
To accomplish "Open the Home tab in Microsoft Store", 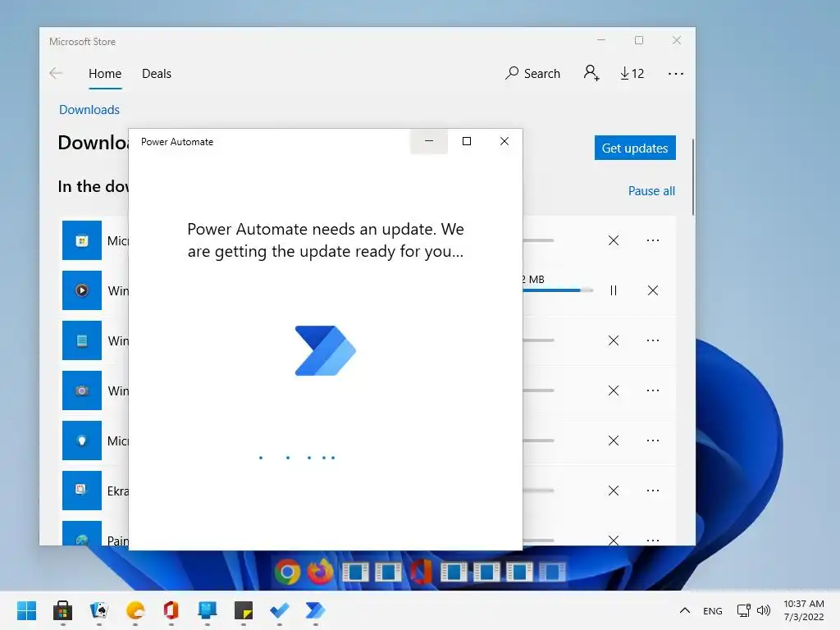I will coord(105,73).
